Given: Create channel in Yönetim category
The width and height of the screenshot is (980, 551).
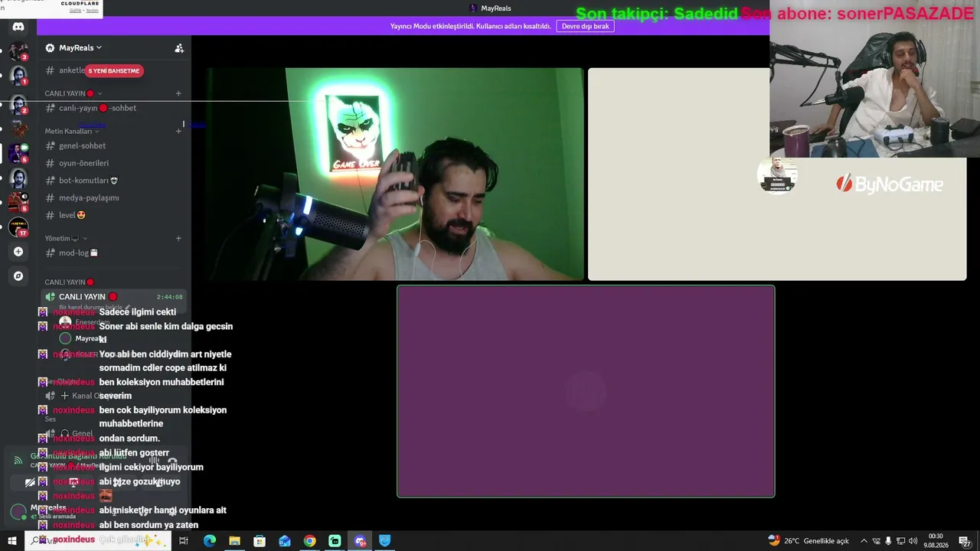Looking at the screenshot, I should [178, 238].
